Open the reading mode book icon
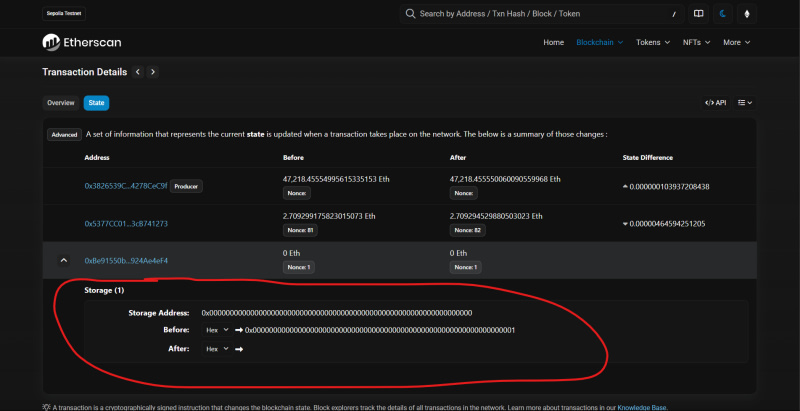This screenshot has height=411, width=800. (x=698, y=14)
